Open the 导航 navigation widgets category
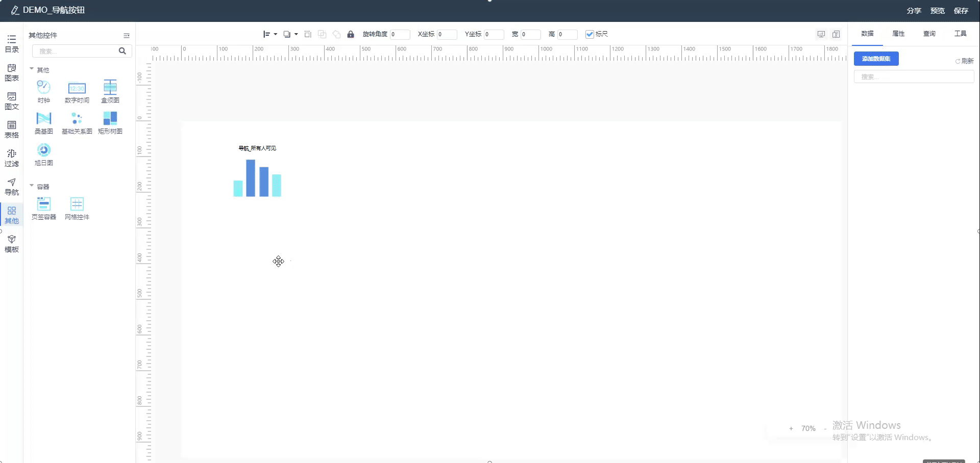980x463 pixels. [x=11, y=187]
